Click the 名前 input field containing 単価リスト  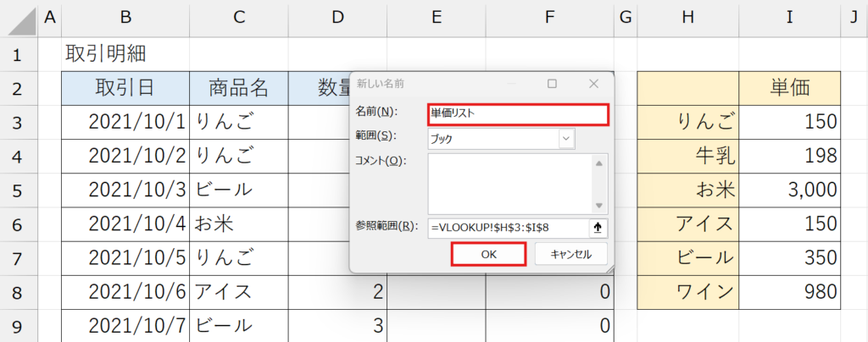tap(518, 114)
